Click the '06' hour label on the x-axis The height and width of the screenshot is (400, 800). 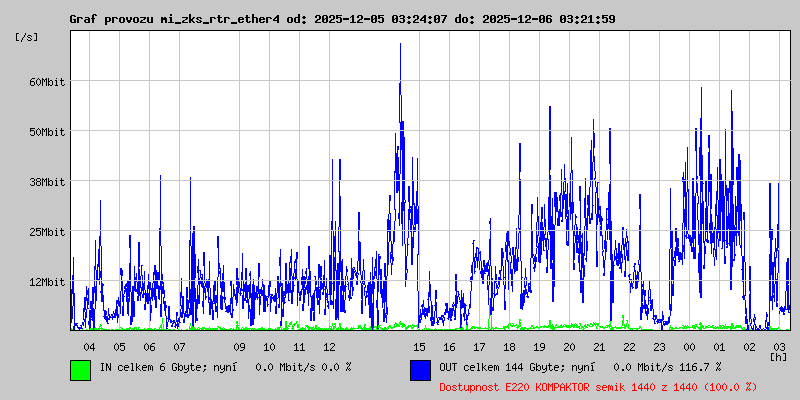click(149, 347)
